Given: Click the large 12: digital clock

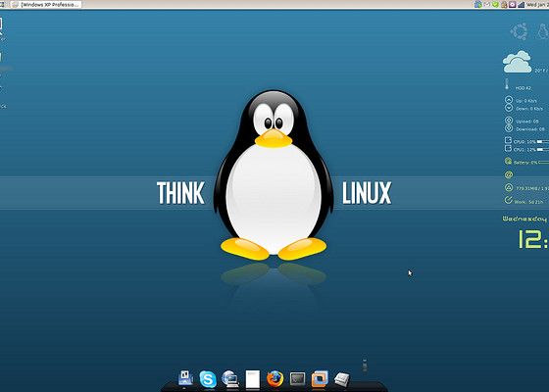Looking at the screenshot, I should click(533, 239).
